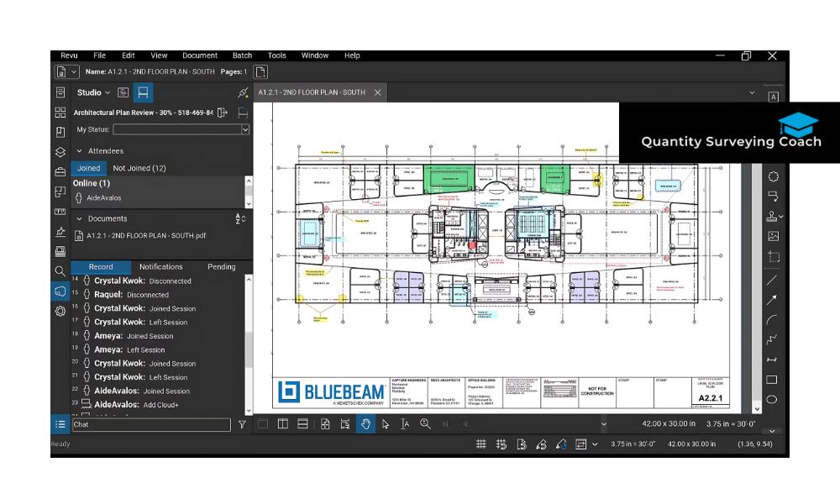Collapse the Attendees section
The height and width of the screenshot is (504, 840).
(79, 151)
